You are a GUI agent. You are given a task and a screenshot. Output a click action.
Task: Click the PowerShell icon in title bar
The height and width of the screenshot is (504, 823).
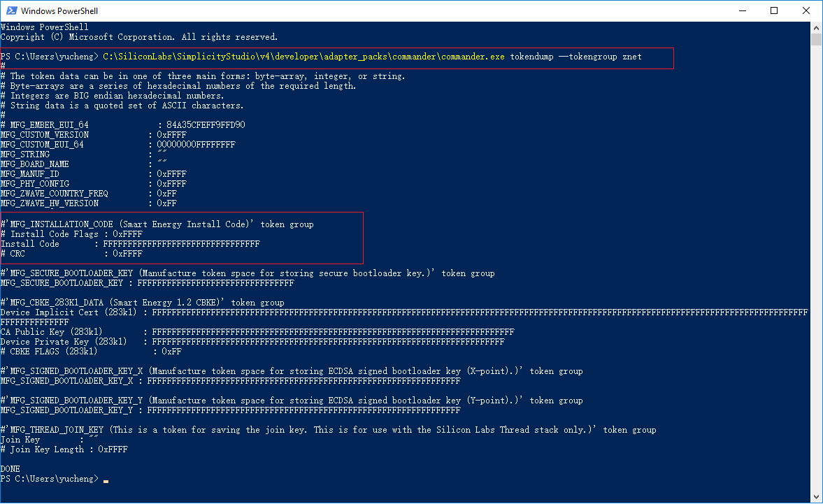[x=11, y=10]
